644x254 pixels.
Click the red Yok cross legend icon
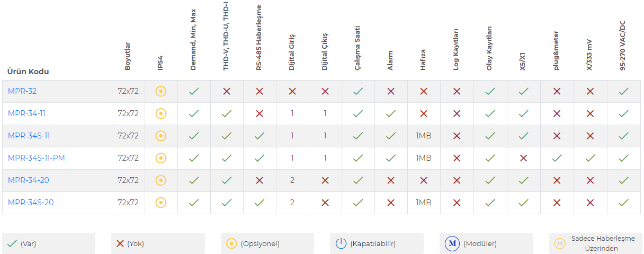(120, 243)
